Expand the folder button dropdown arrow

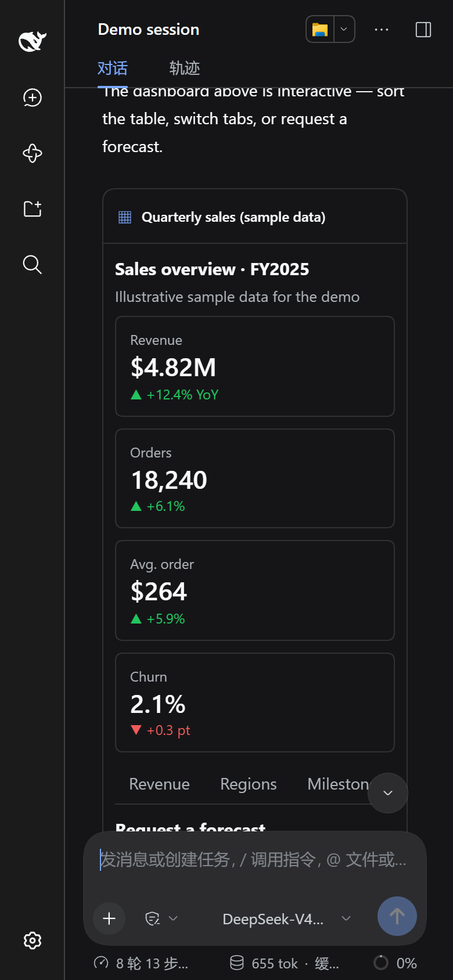point(344,30)
